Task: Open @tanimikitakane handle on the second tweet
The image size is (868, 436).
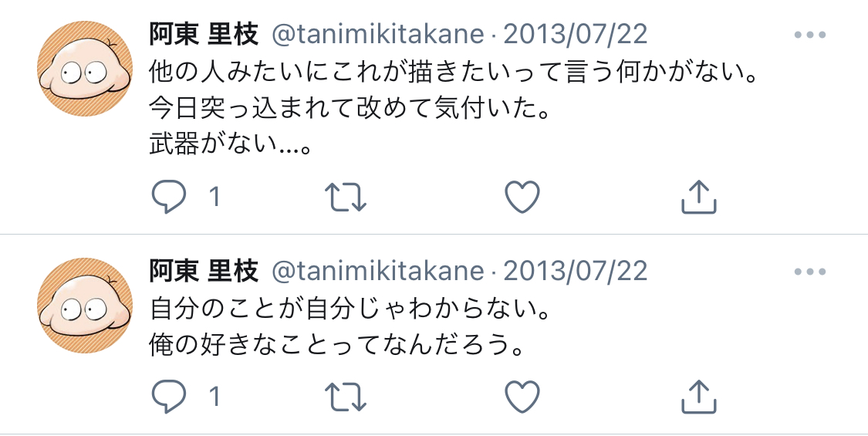Action: pyautogui.click(x=378, y=271)
